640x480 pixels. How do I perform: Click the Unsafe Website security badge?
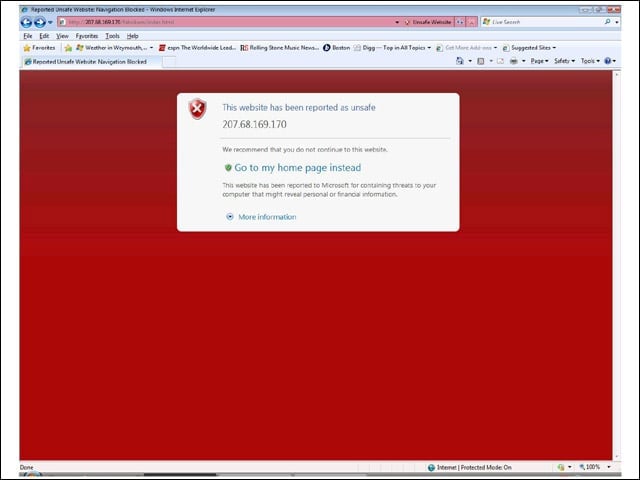click(427, 22)
